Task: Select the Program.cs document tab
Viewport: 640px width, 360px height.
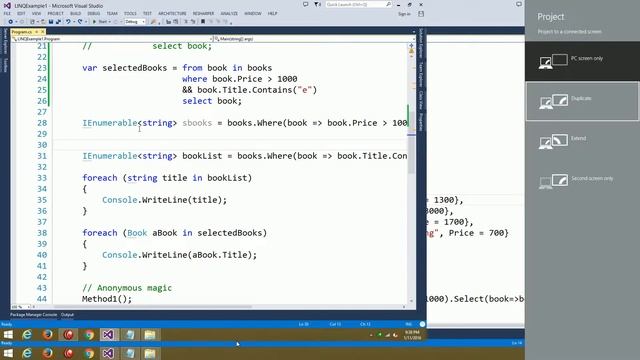Action: 22,31
